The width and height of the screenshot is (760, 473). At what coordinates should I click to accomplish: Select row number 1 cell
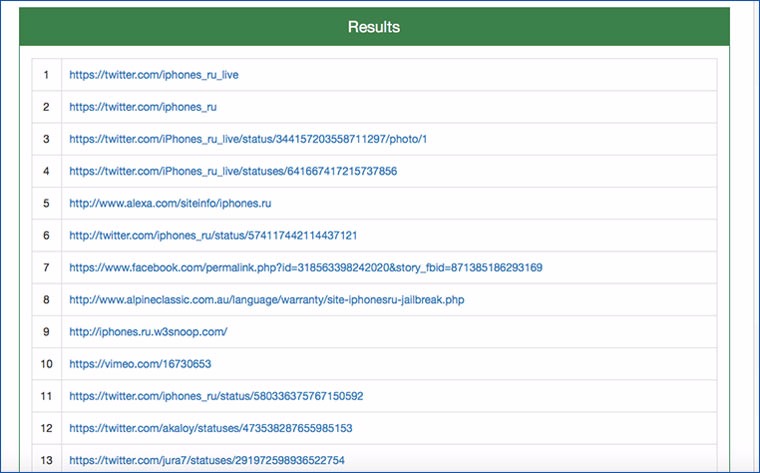[x=47, y=75]
